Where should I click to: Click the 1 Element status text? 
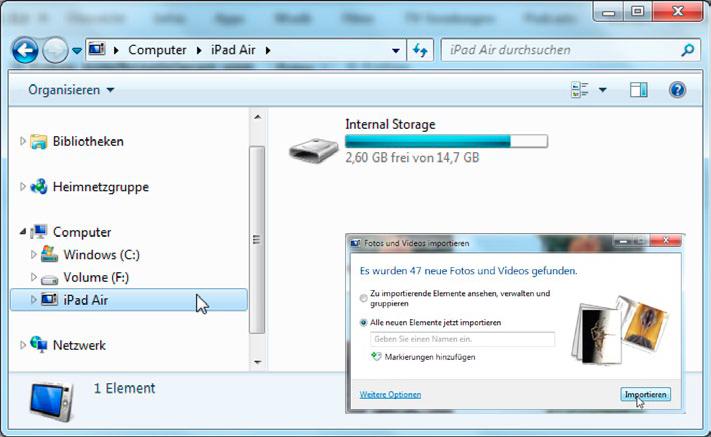click(x=125, y=388)
